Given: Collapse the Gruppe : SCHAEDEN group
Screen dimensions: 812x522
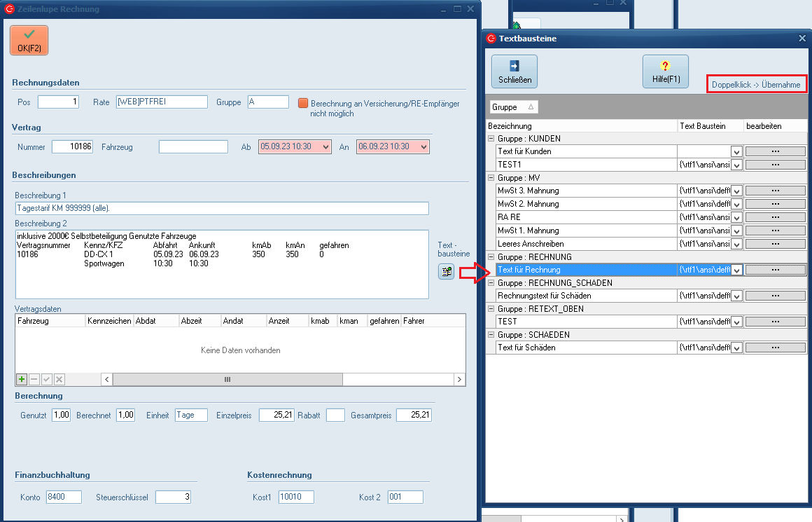Looking at the screenshot, I should [491, 335].
